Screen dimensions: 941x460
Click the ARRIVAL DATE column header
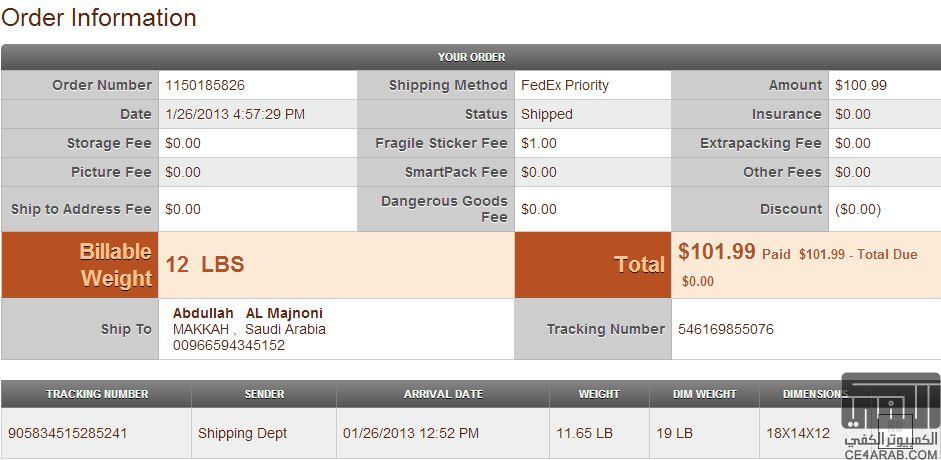point(443,395)
